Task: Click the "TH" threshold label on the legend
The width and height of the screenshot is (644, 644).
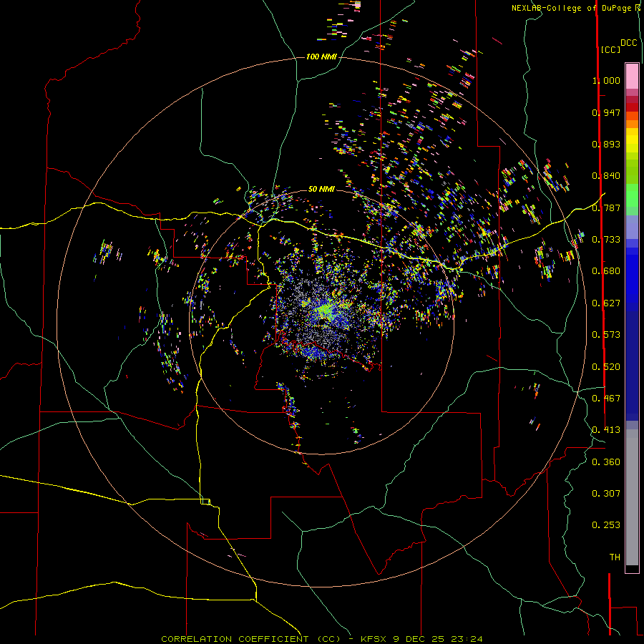Action: (x=615, y=557)
